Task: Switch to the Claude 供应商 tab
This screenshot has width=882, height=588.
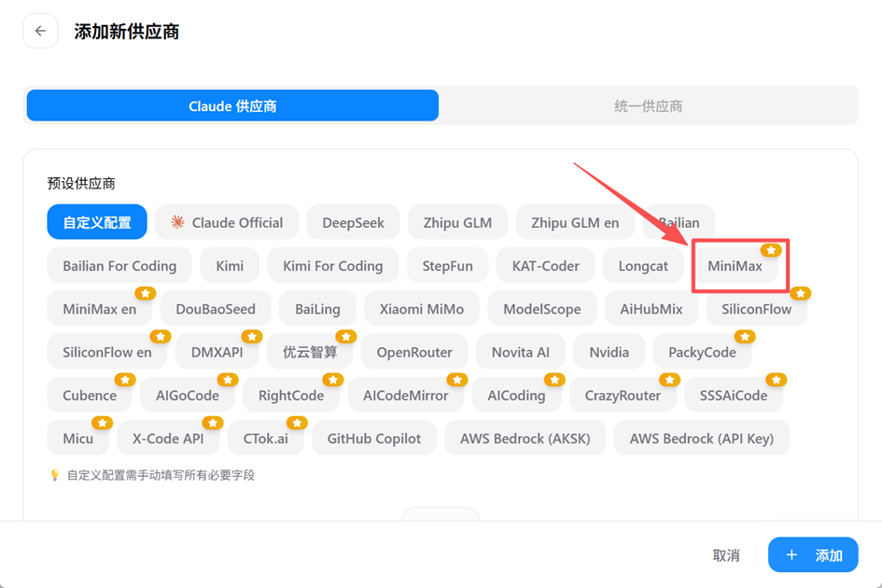Action: point(232,105)
